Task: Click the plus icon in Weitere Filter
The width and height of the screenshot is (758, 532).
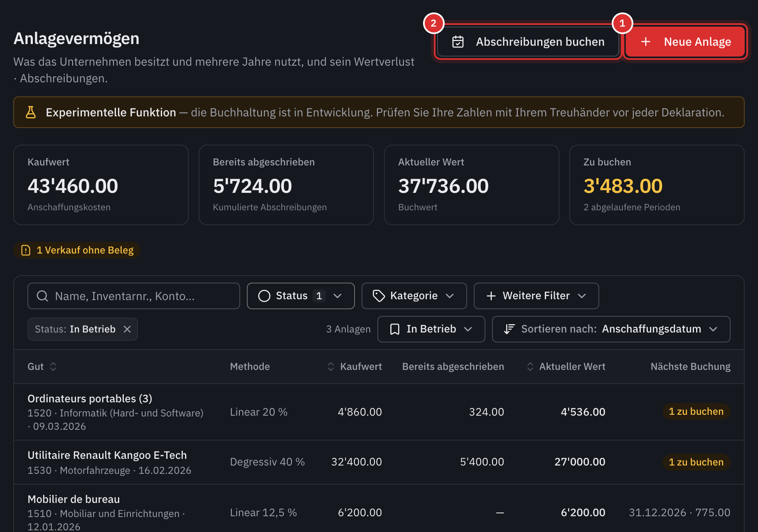Action: pyautogui.click(x=491, y=296)
